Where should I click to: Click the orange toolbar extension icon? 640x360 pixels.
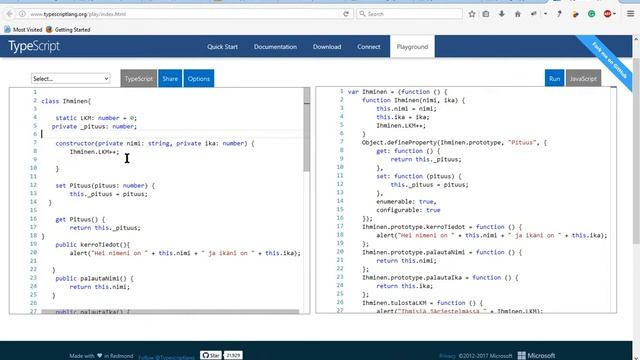[576, 14]
